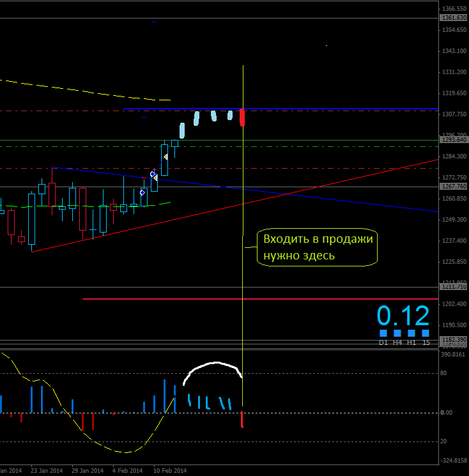
Task: Click the 1319.650 price scale label
Action: [454, 93]
